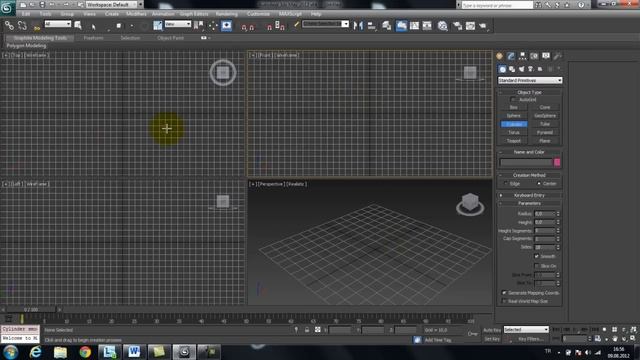Click the pink object color swatch

point(557,162)
